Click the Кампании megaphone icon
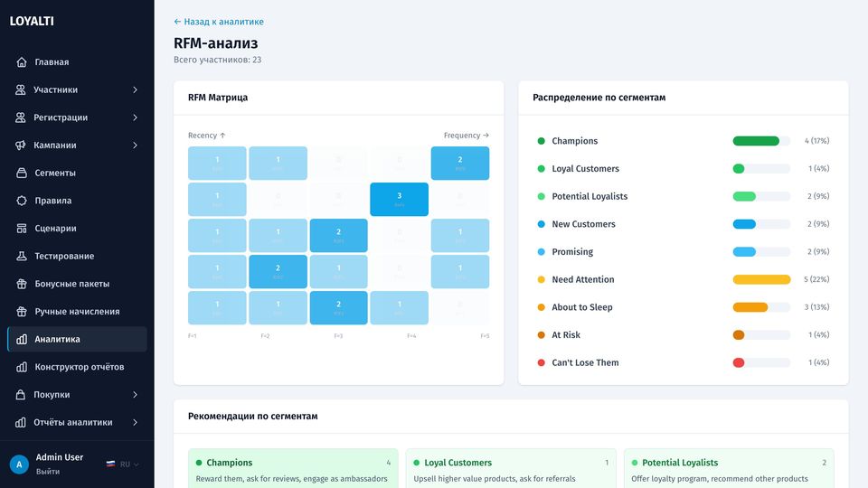Image resolution: width=868 pixels, height=488 pixels. coord(21,145)
